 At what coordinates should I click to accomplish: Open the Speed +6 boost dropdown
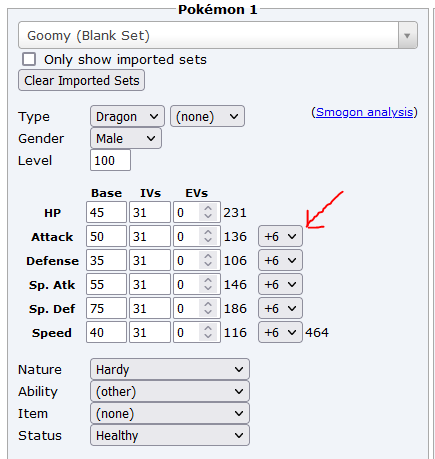point(280,332)
